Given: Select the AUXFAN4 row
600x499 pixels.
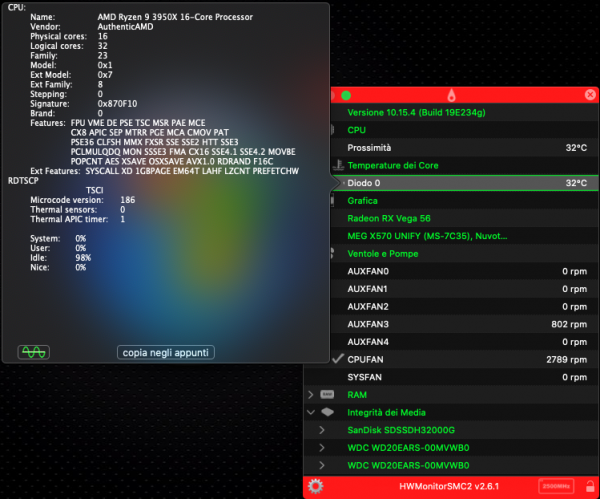Looking at the screenshot, I should click(465, 342).
